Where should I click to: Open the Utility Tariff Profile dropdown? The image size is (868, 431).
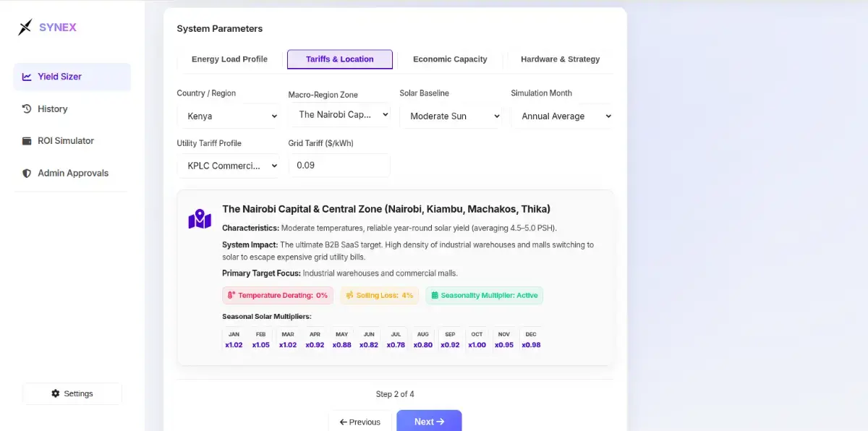pyautogui.click(x=228, y=166)
